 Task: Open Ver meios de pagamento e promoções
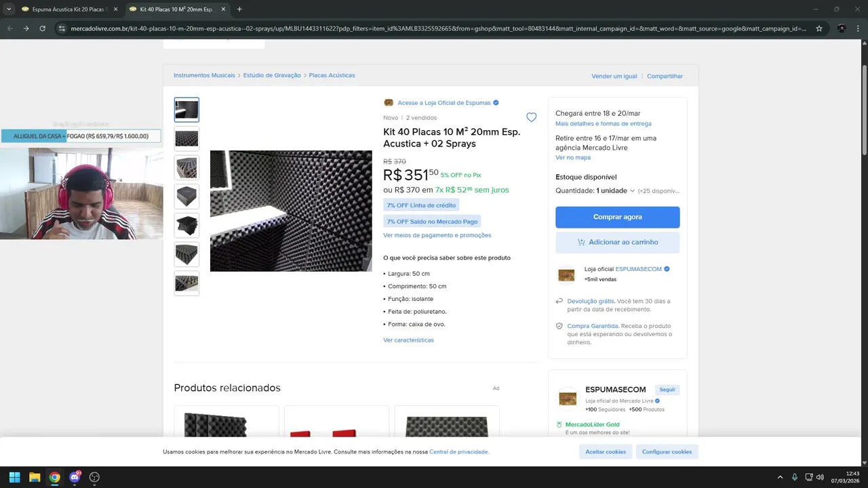coord(437,235)
